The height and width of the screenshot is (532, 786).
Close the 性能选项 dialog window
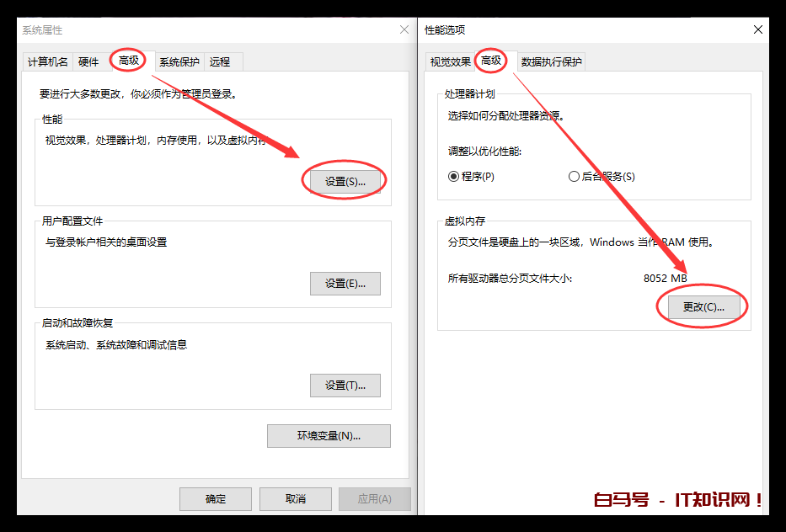[758, 29]
